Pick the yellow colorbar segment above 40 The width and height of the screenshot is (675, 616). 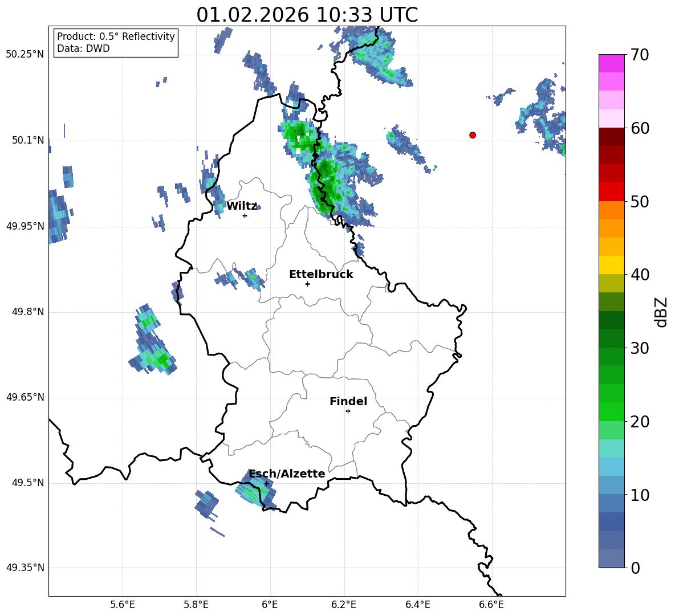[611, 265]
